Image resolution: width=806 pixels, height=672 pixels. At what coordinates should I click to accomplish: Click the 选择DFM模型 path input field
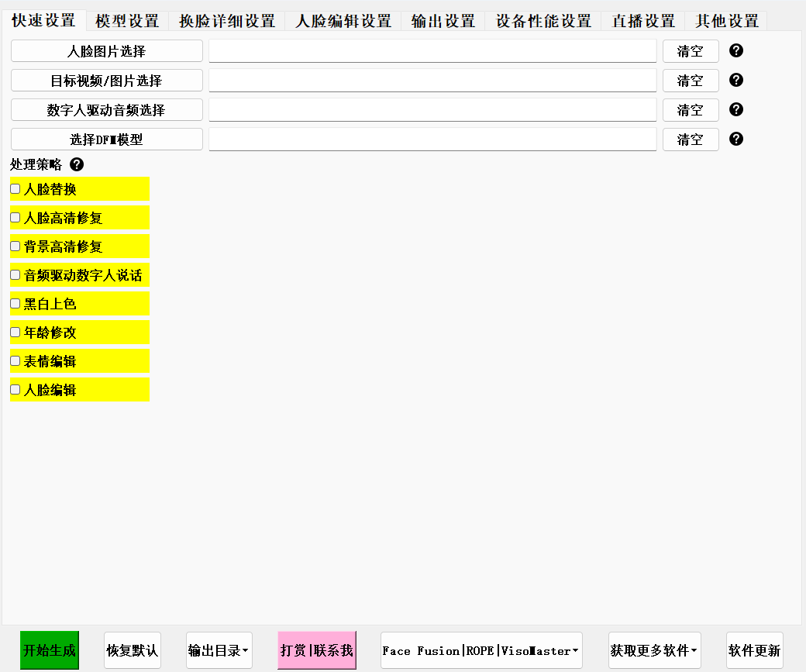432,140
